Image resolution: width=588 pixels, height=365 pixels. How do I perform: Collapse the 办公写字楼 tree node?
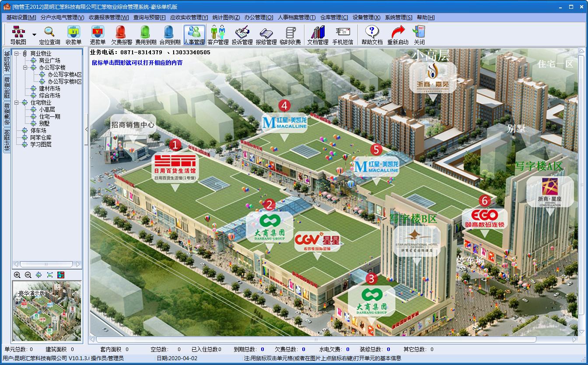(25, 67)
